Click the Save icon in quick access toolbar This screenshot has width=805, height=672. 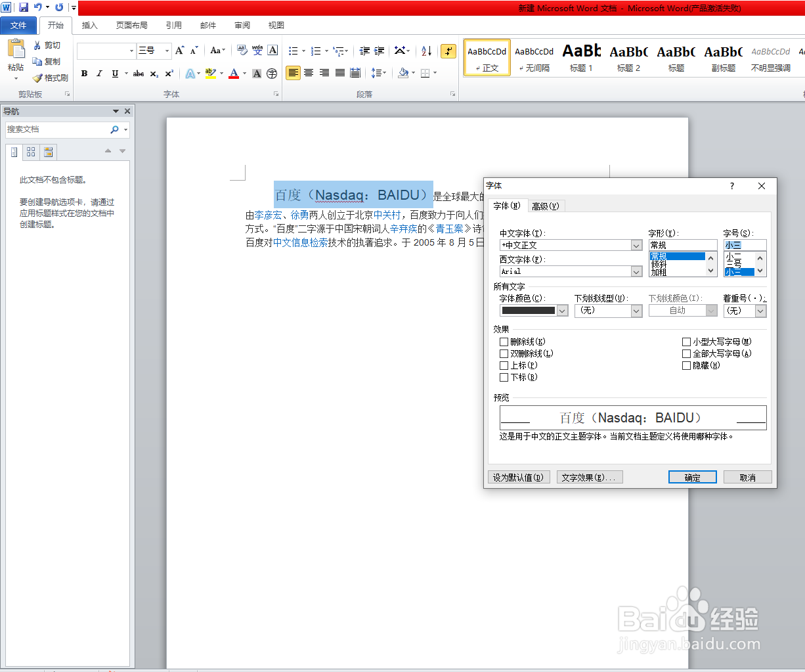pyautogui.click(x=24, y=7)
